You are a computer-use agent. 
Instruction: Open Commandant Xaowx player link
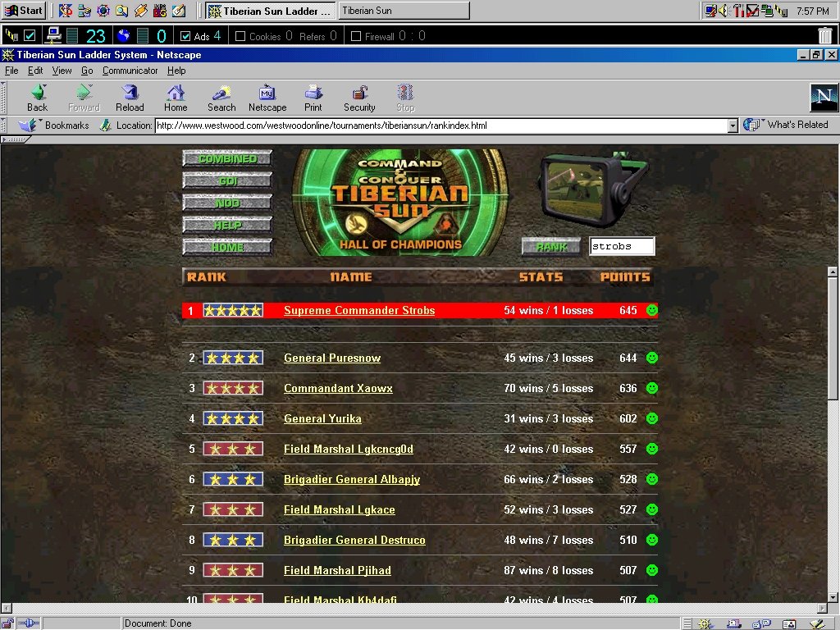pyautogui.click(x=338, y=388)
